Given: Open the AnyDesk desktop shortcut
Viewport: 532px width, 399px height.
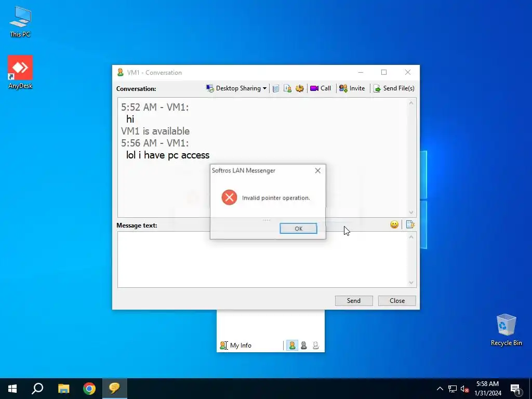Looking at the screenshot, I should click(20, 72).
